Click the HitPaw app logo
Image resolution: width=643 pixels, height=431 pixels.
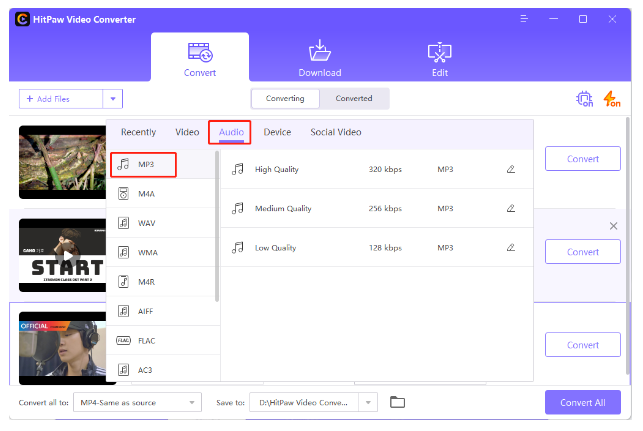[22, 19]
